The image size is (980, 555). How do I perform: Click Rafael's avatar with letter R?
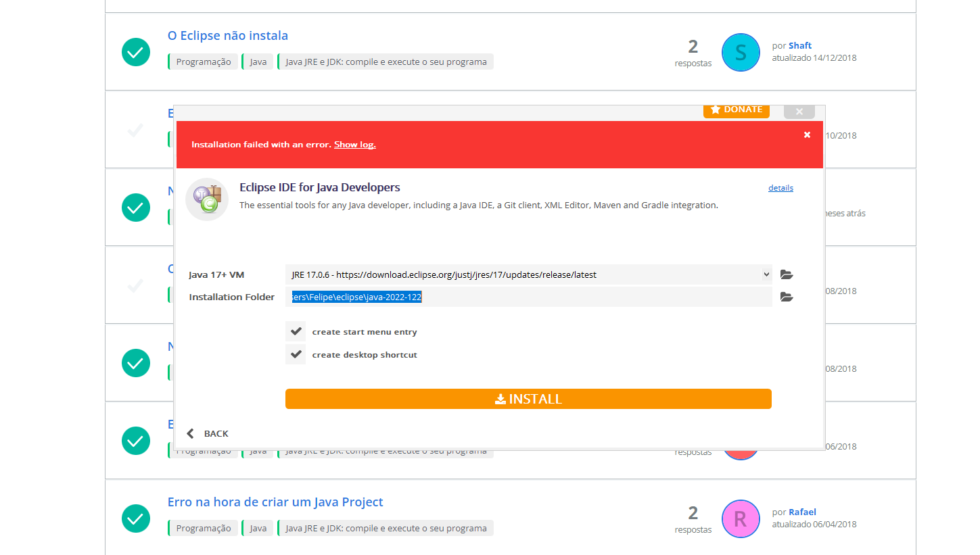(741, 518)
